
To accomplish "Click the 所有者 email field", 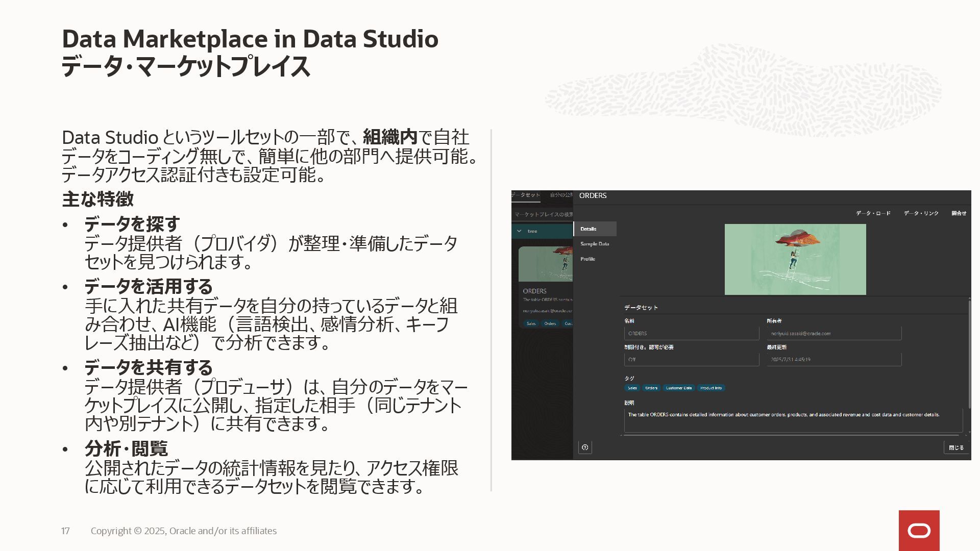I will [x=834, y=334].
